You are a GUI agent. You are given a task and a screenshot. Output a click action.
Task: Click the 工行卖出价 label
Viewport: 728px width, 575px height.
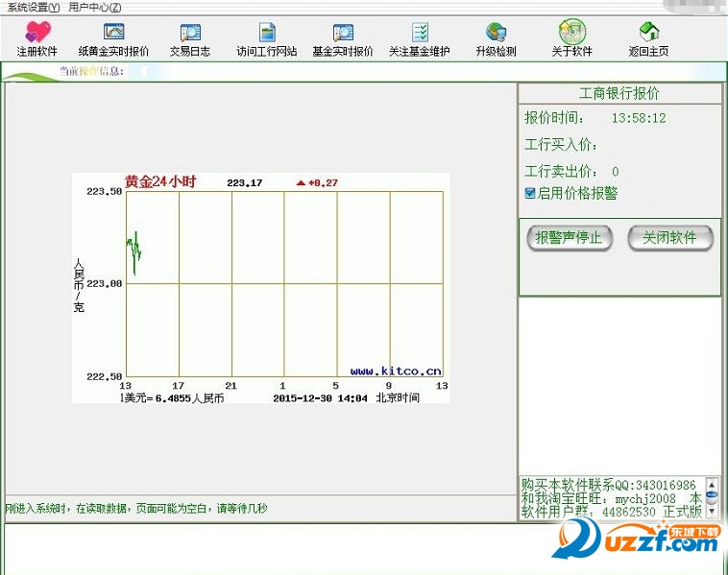561,171
